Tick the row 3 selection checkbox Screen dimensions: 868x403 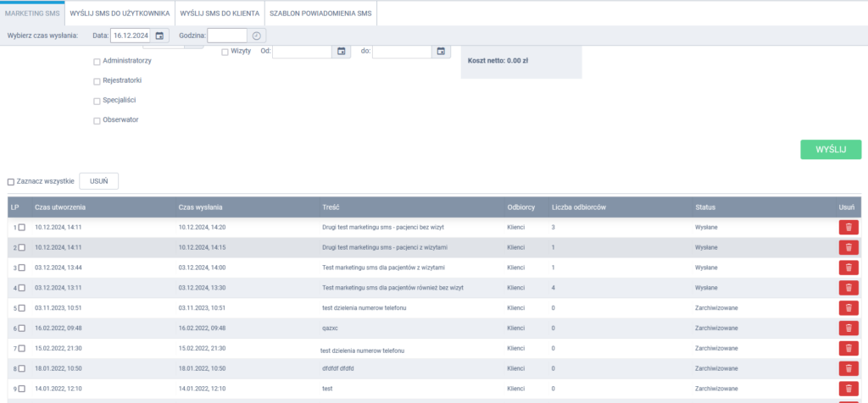(22, 268)
